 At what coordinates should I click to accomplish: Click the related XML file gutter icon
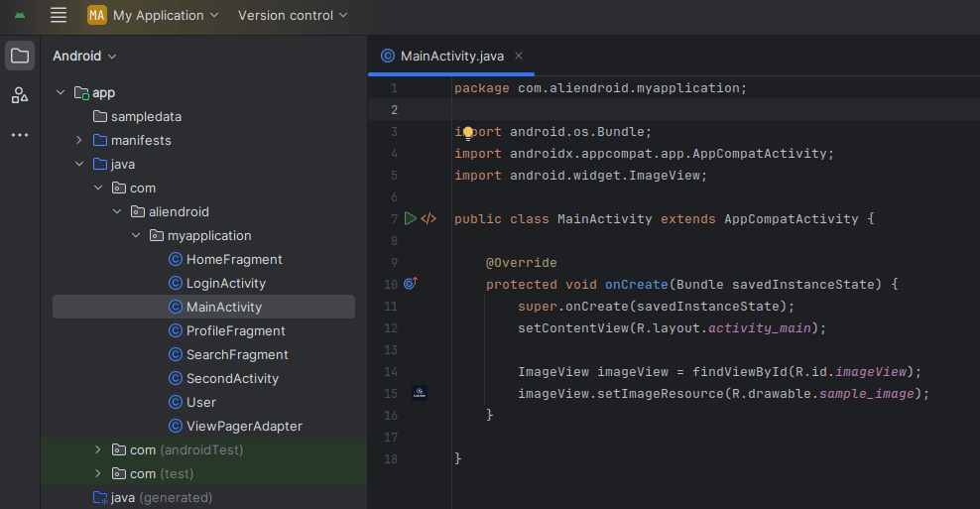429,218
